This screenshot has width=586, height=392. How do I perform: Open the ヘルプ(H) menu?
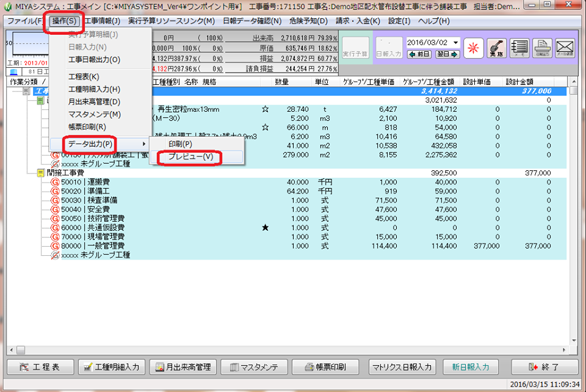coord(434,21)
